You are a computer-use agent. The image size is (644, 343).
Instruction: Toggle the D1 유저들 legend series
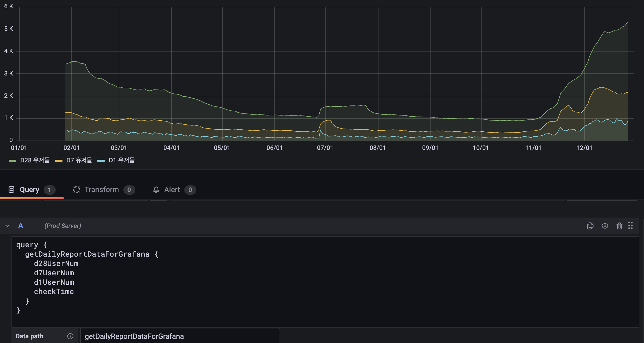pyautogui.click(x=122, y=160)
